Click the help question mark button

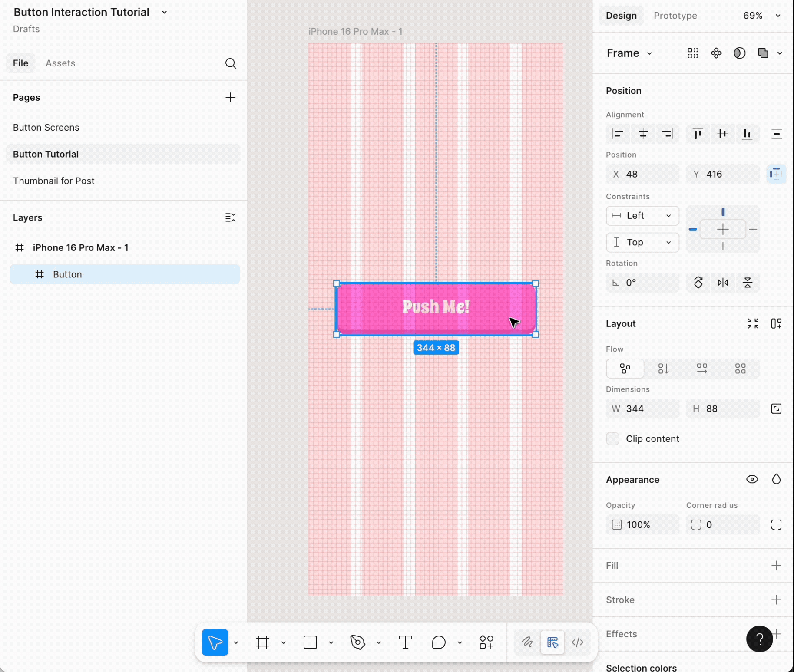759,639
